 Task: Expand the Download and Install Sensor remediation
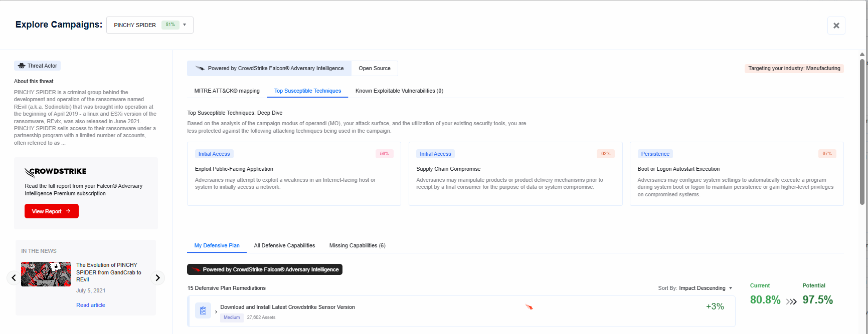(x=216, y=311)
